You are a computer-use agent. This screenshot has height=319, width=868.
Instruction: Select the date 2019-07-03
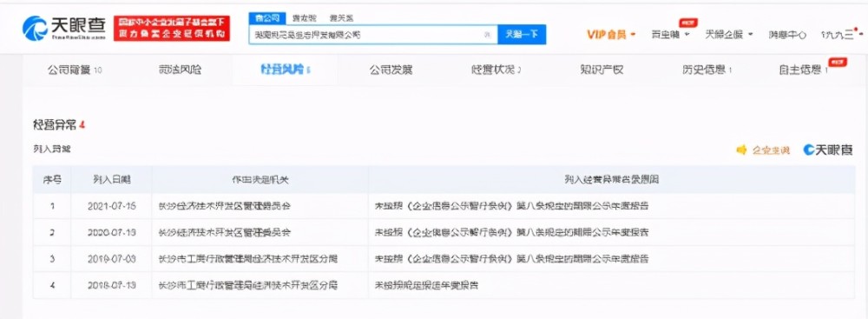[x=112, y=258]
